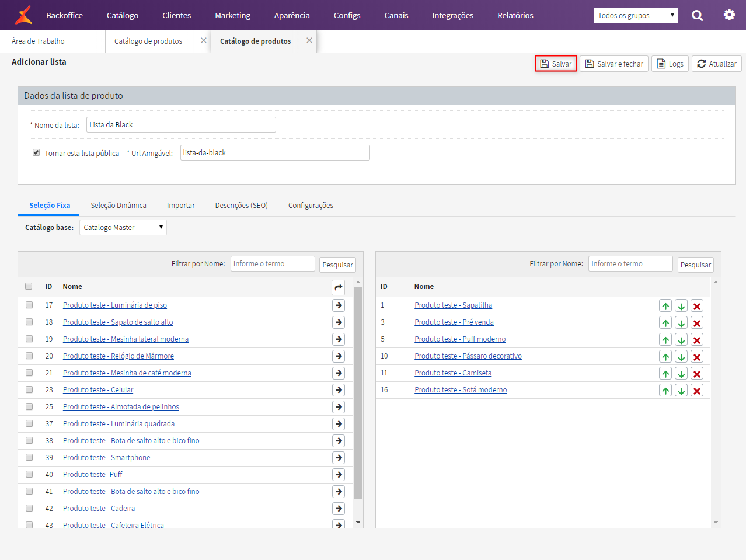746x560 pixels.
Task: Open link Produto teste - Cafeteira Elétrica
Action: [x=113, y=525]
